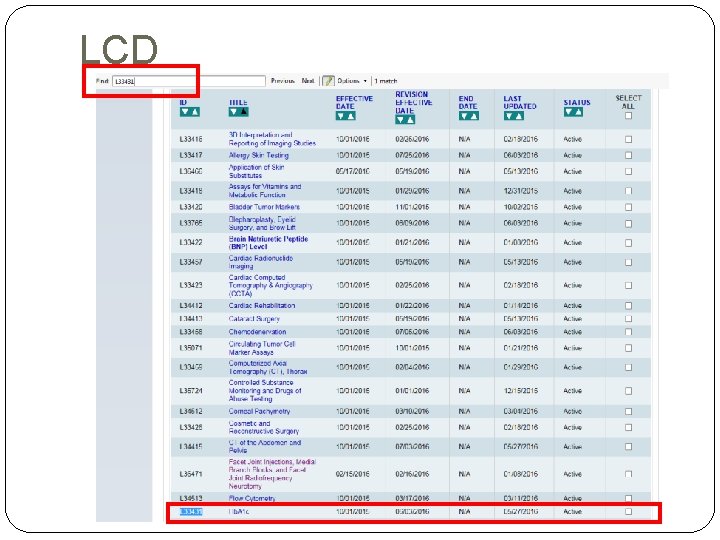Open Cardiac Radionuclide Imaging link

click(x=261, y=262)
